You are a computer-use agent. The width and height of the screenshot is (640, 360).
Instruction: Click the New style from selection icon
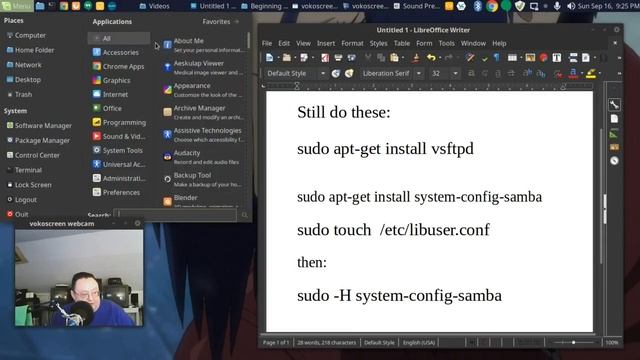(x=349, y=73)
